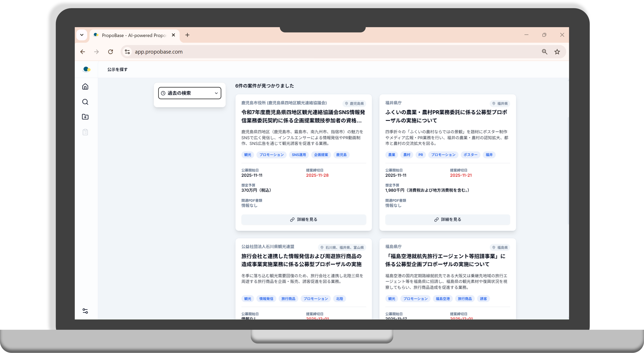Open filter settings via bottom sidebar icon

(85, 311)
